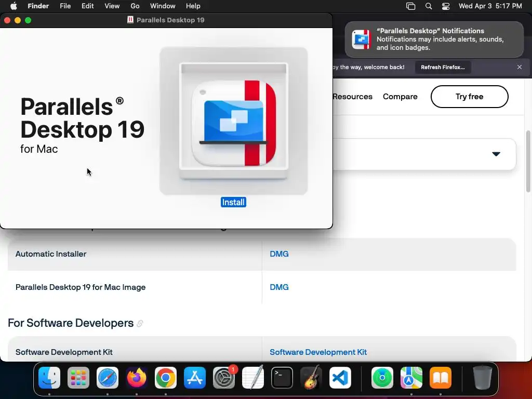Open the Finder menu
The width and height of the screenshot is (532, 399).
pos(38,6)
